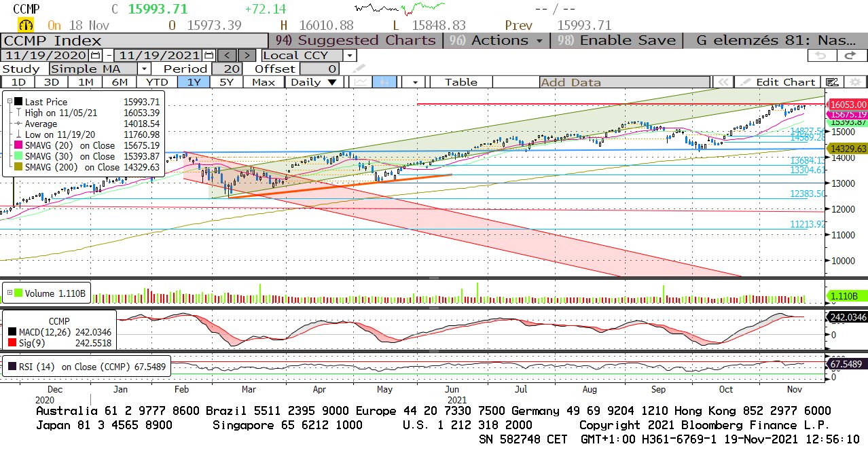Click the Average marker icon in legend
Viewport: 868px width, 455px height.
tap(19, 124)
